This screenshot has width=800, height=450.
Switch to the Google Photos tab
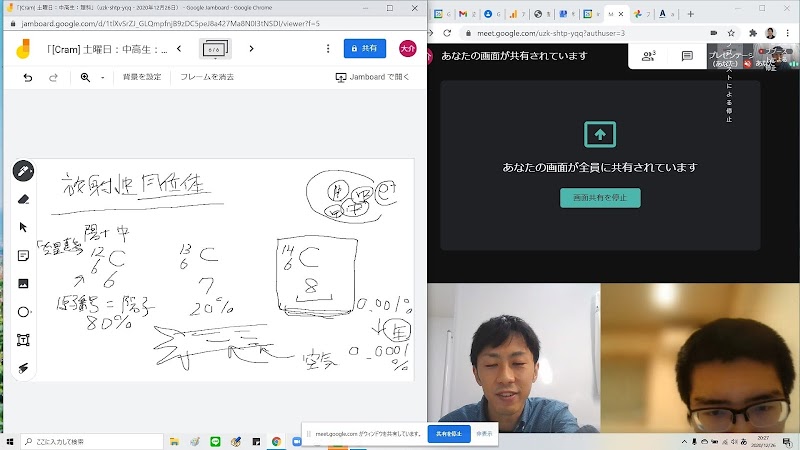(x=641, y=14)
